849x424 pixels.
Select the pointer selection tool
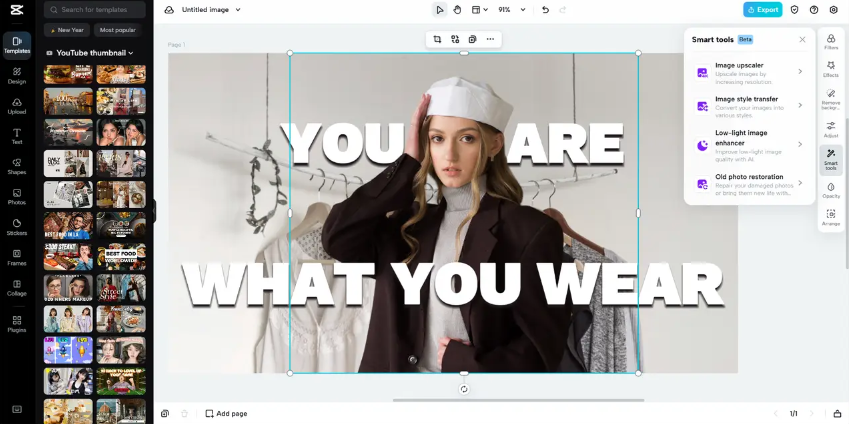[x=440, y=10]
